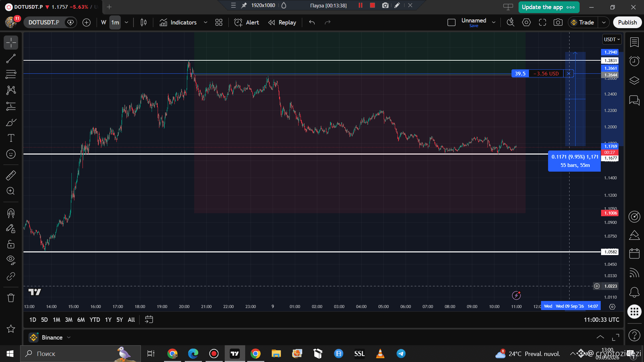
Task: Delete drawings with the trash icon
Action: tap(11, 298)
